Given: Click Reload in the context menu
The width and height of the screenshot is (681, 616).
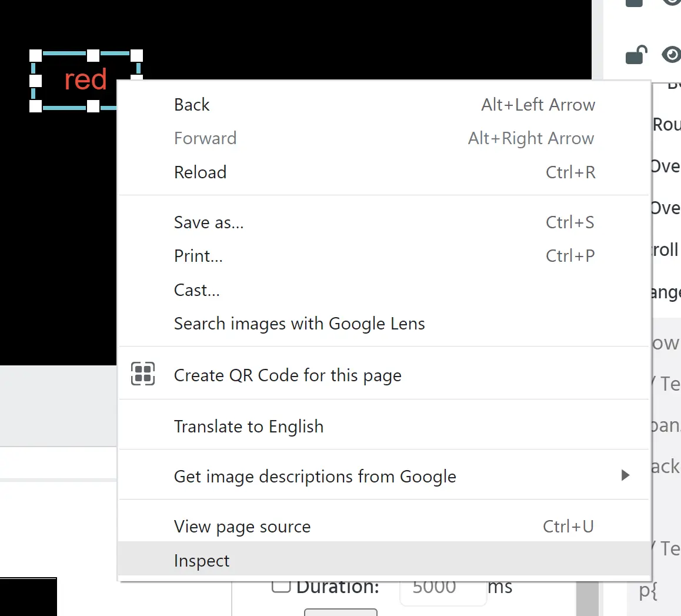Looking at the screenshot, I should pyautogui.click(x=200, y=172).
